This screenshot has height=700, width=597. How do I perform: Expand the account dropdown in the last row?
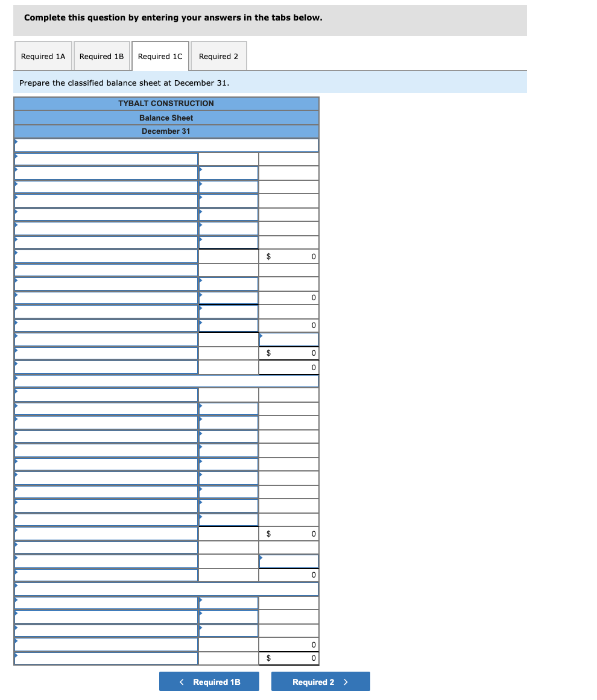106,658
